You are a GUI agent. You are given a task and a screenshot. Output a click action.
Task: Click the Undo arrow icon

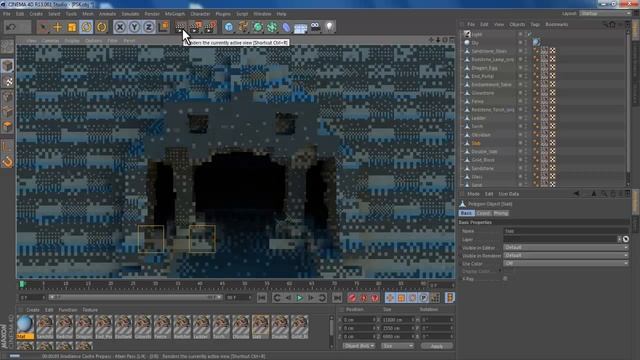click(x=11, y=27)
